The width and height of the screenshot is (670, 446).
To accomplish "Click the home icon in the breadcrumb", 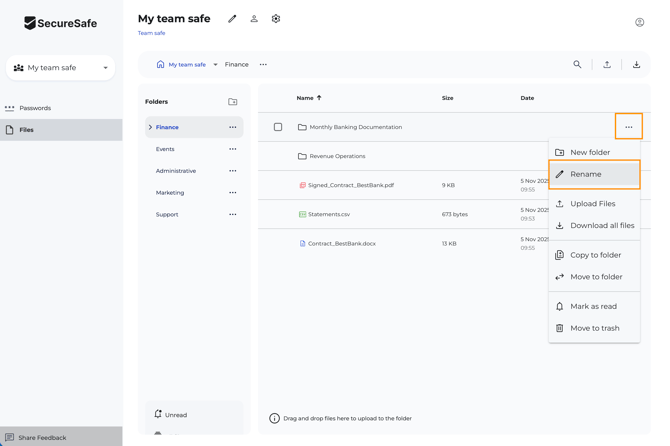I will coord(160,65).
